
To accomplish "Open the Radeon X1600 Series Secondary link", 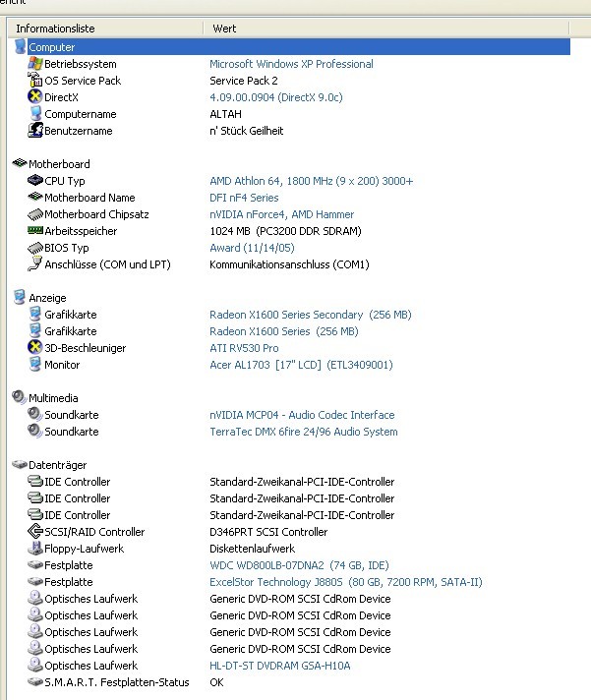I will [x=310, y=315].
